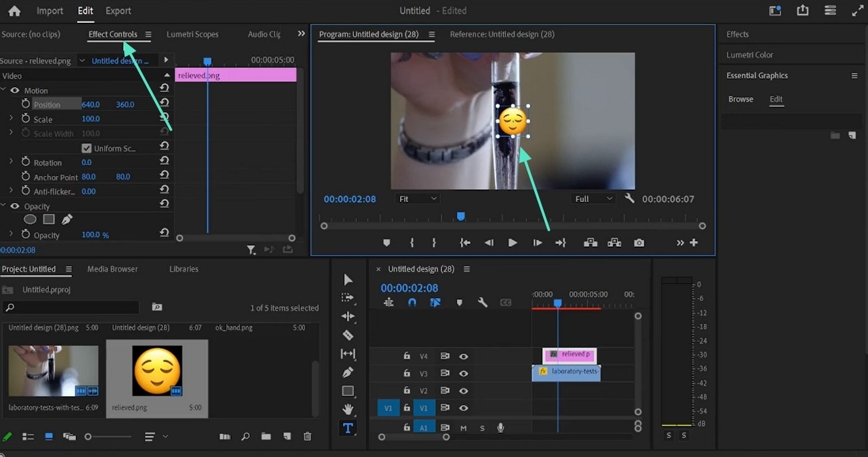Select the Pen tool

pyautogui.click(x=347, y=372)
